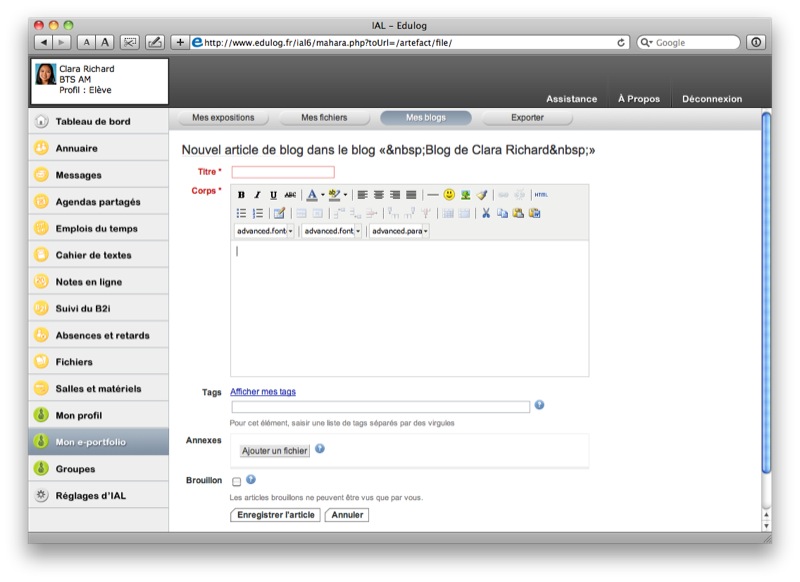Toggle bold formatting in the editor
Image resolution: width=800 pixels, height=582 pixels.
pyautogui.click(x=241, y=195)
